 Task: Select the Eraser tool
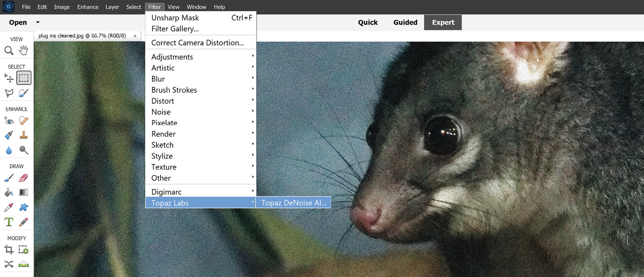click(23, 178)
